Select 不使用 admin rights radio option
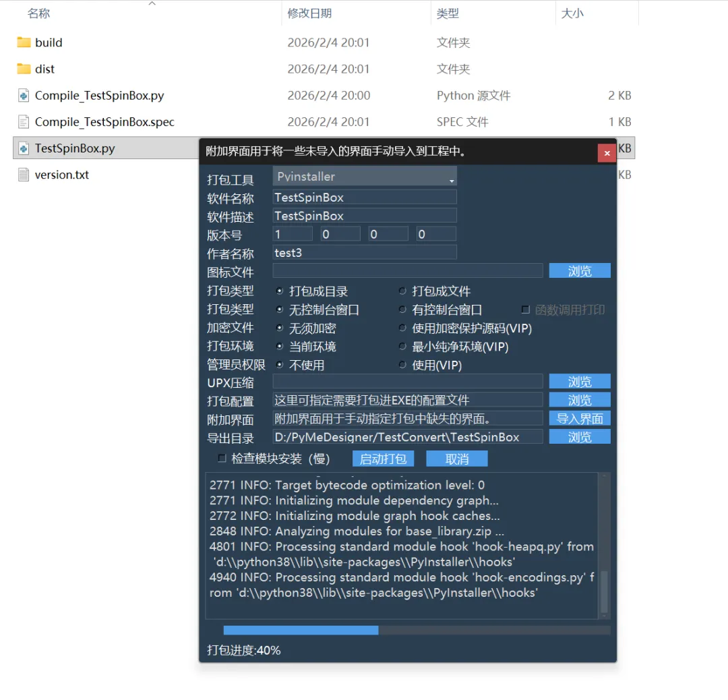The image size is (728, 700). click(x=280, y=365)
